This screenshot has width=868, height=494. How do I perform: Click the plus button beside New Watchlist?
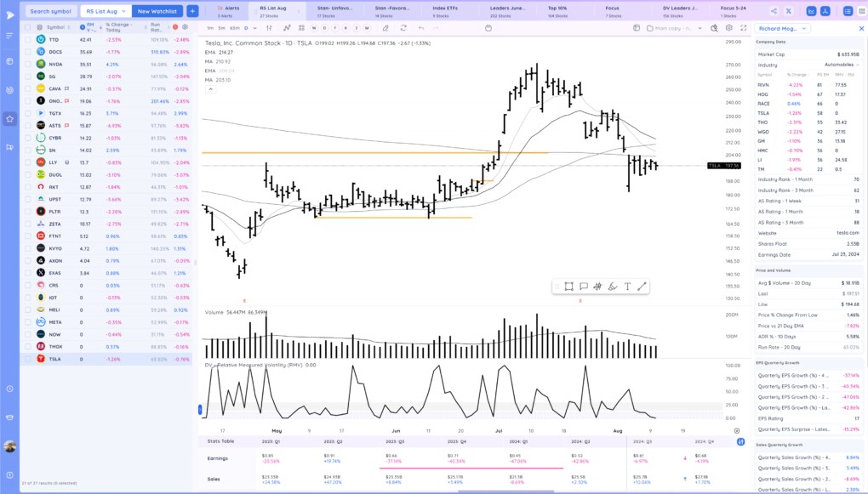point(192,11)
